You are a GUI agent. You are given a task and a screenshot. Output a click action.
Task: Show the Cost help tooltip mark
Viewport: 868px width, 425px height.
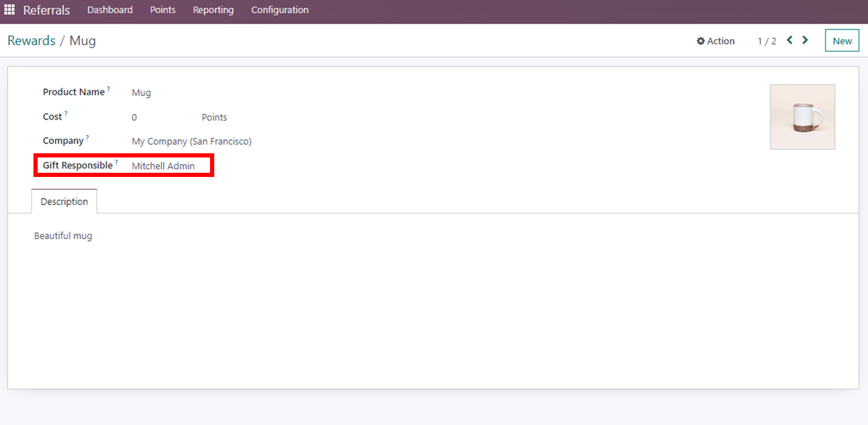pyautogui.click(x=66, y=113)
